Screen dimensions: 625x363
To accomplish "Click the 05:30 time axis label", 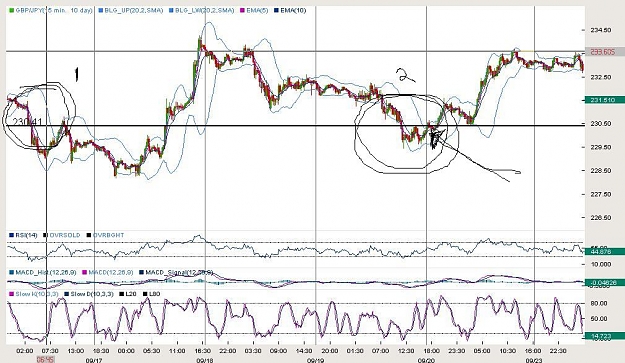I will pyautogui.click(x=152, y=351).
